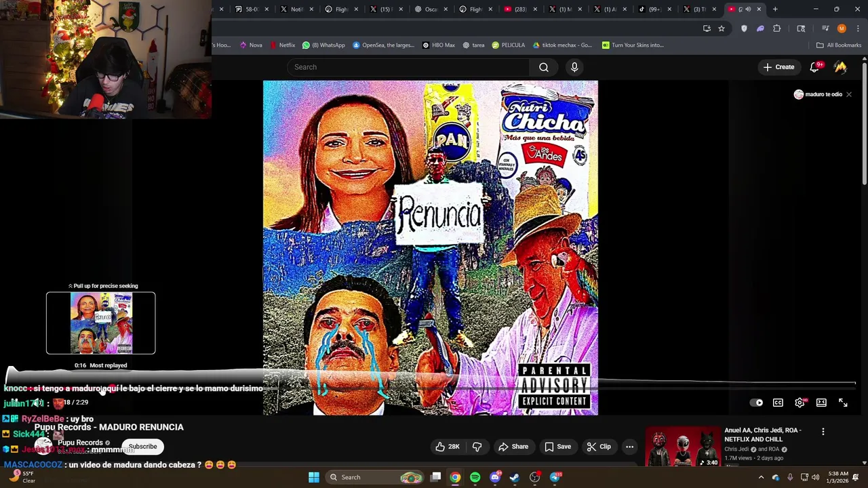
Task: Click the seek preview thumbnail
Action: coord(101,323)
